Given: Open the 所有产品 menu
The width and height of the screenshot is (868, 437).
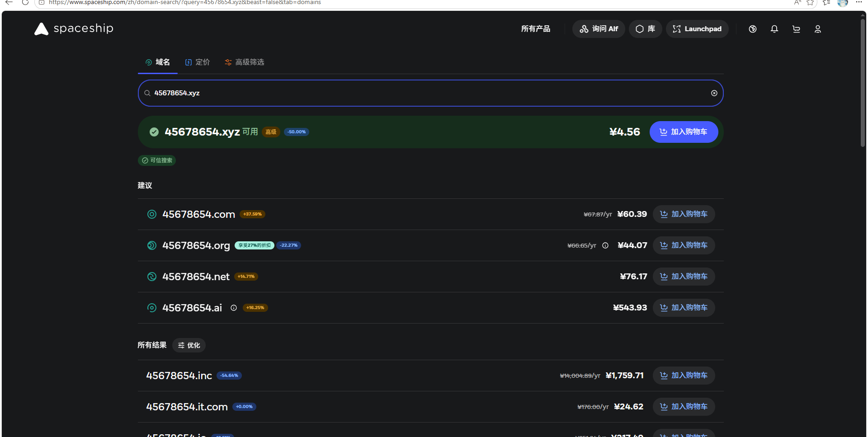Looking at the screenshot, I should [536, 29].
